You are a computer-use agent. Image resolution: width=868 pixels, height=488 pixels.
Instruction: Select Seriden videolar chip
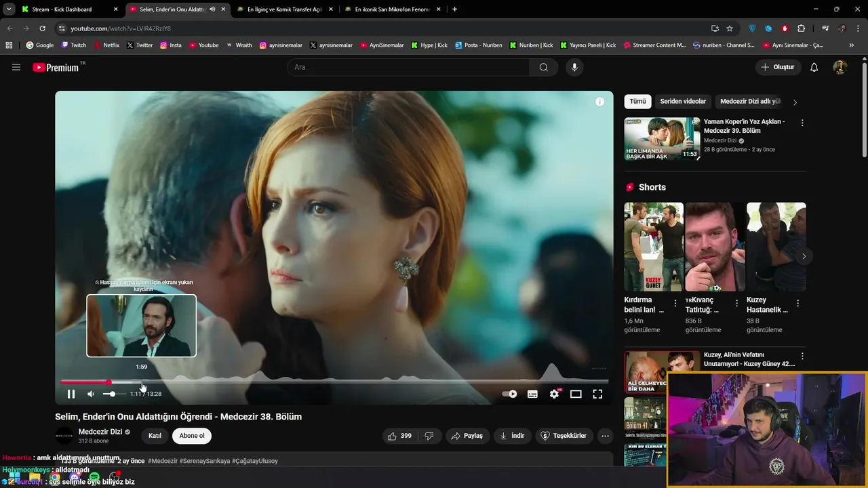tap(683, 102)
